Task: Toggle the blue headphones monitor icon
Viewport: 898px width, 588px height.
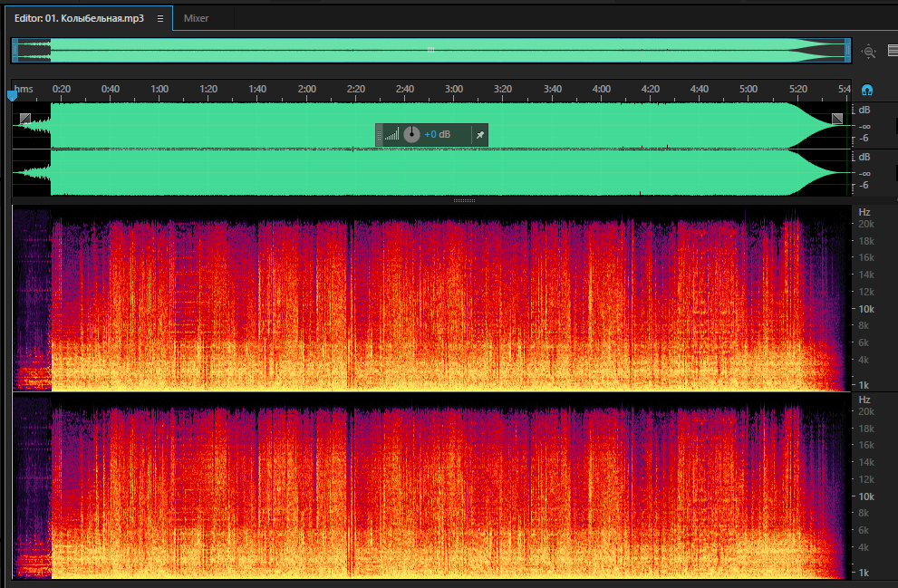Action: pos(867,90)
